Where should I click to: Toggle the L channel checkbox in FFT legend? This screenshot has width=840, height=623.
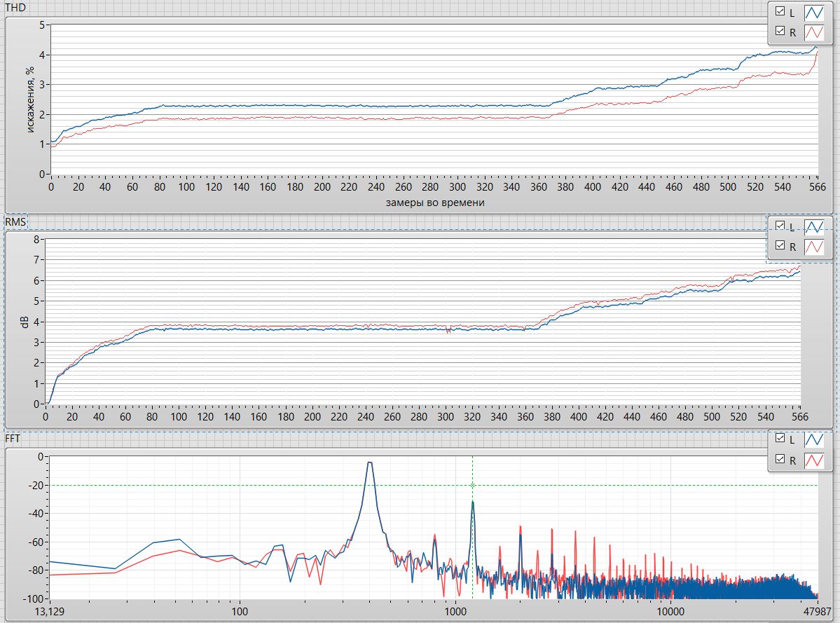pyautogui.click(x=780, y=438)
